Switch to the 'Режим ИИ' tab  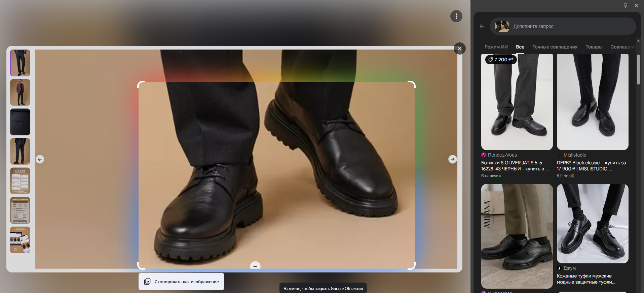496,47
